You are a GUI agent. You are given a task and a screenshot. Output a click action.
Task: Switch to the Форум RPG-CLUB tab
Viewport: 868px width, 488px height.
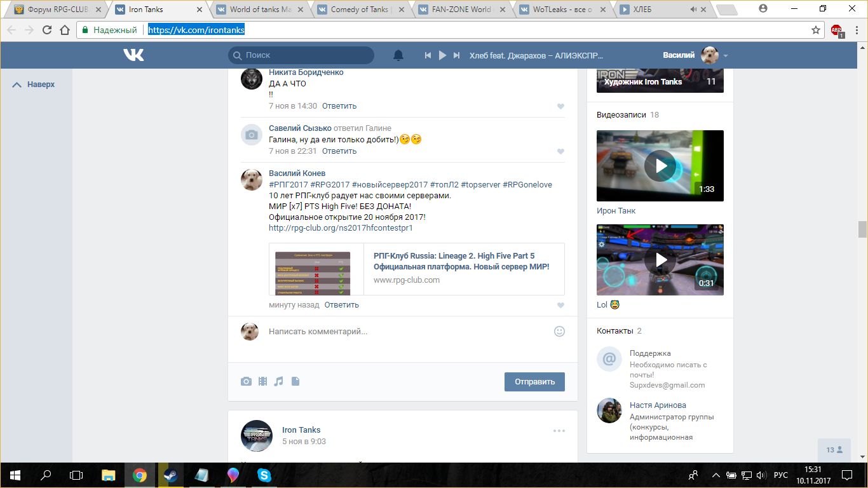57,10
